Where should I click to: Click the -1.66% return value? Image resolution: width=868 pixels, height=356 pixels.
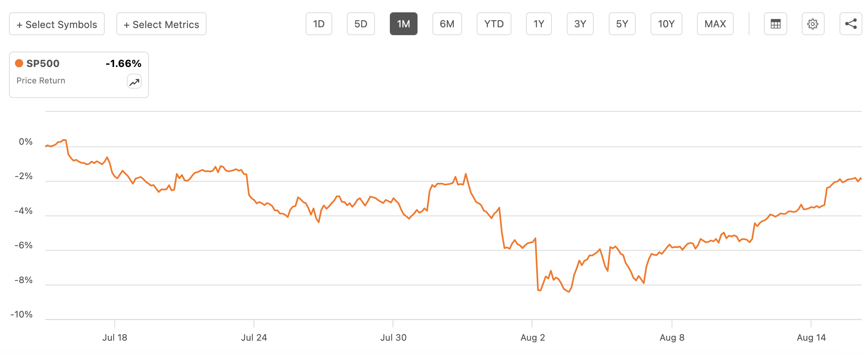point(123,64)
